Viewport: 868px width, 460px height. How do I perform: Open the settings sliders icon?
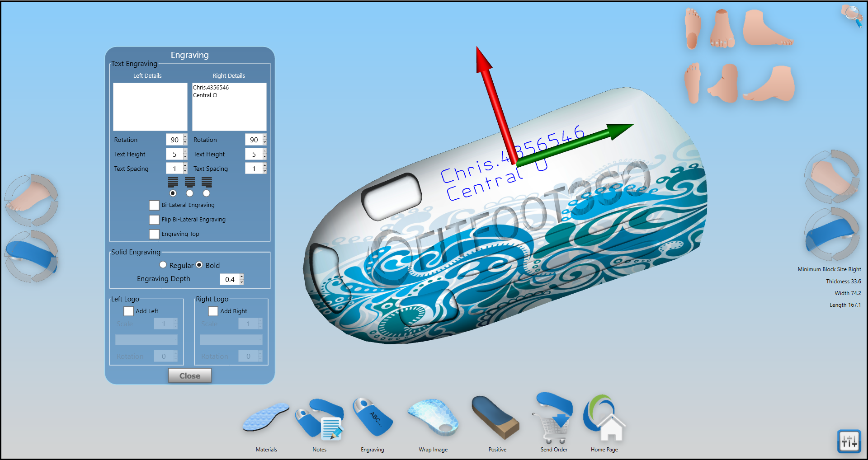point(849,441)
